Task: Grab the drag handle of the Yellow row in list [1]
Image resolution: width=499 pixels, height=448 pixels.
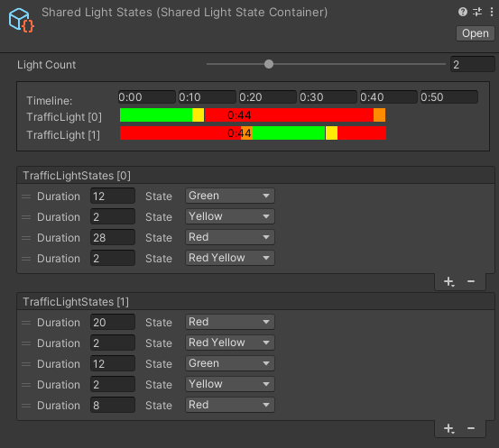Action: point(26,385)
